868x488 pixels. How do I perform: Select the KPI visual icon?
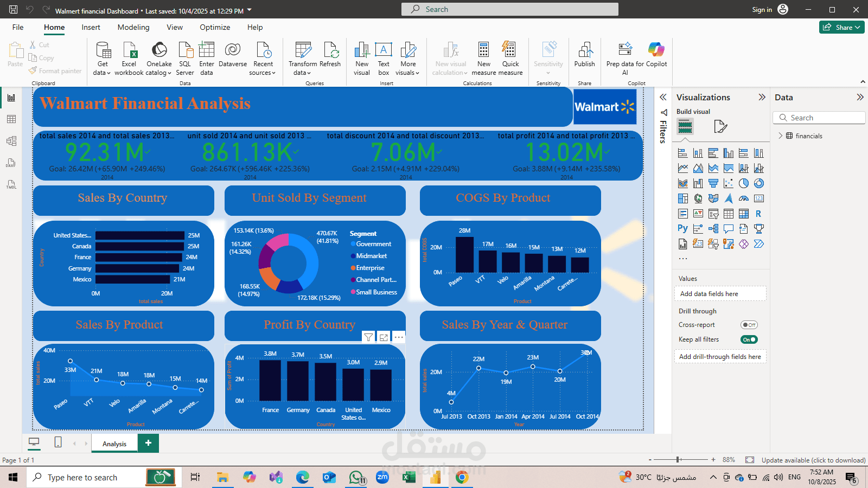pos(698,214)
